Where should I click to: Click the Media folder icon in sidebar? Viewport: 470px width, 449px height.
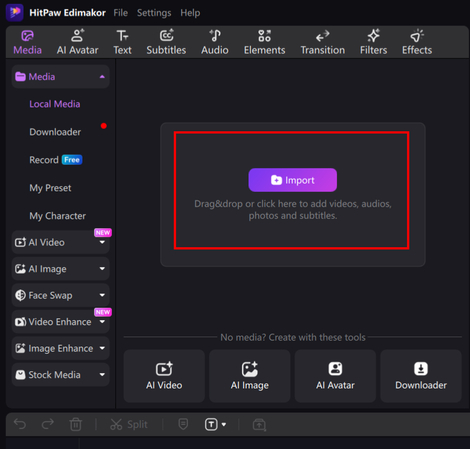tap(20, 77)
